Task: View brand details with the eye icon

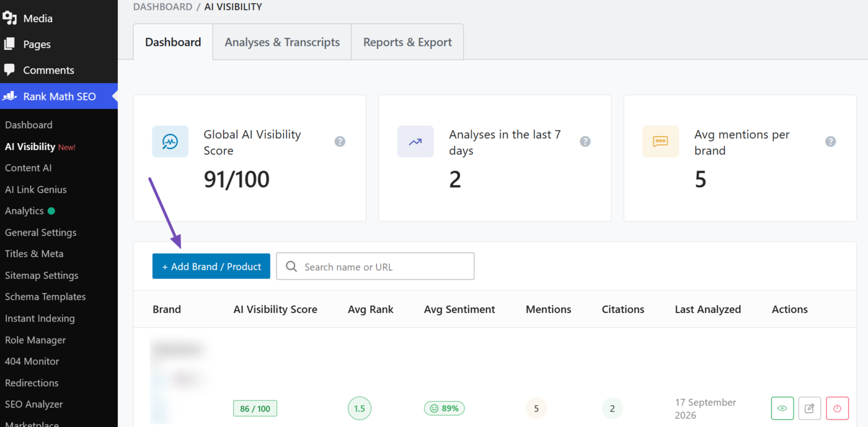Action: tap(782, 408)
